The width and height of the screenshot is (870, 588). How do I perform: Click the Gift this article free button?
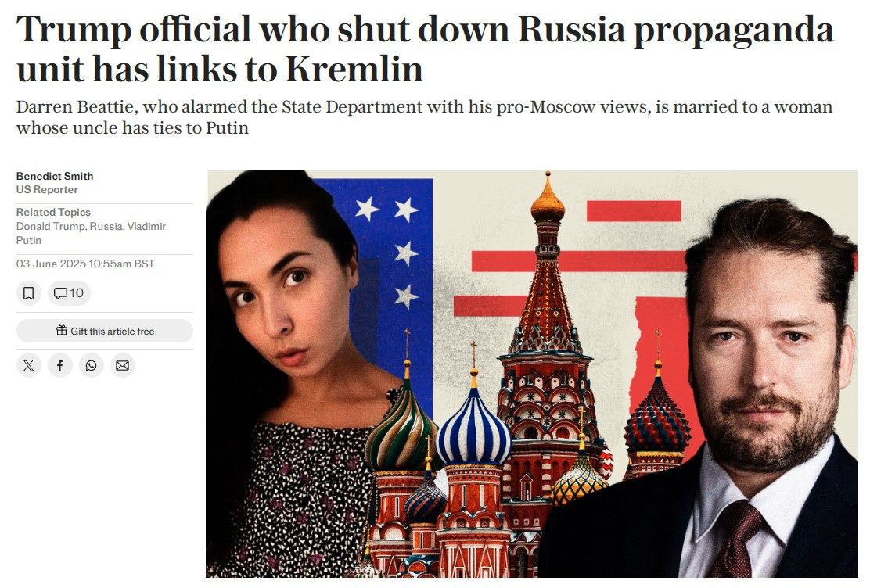point(105,331)
